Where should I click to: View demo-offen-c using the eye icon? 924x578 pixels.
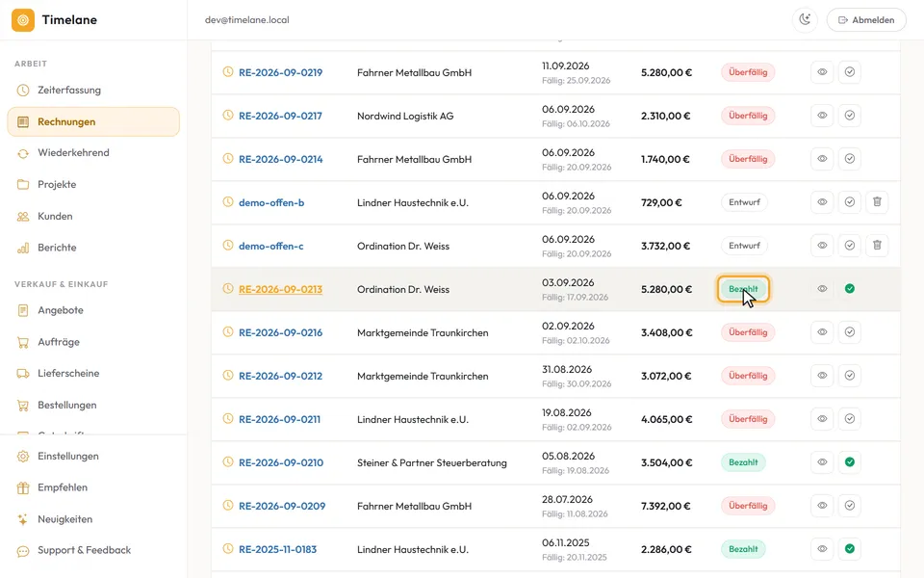pyautogui.click(x=822, y=246)
